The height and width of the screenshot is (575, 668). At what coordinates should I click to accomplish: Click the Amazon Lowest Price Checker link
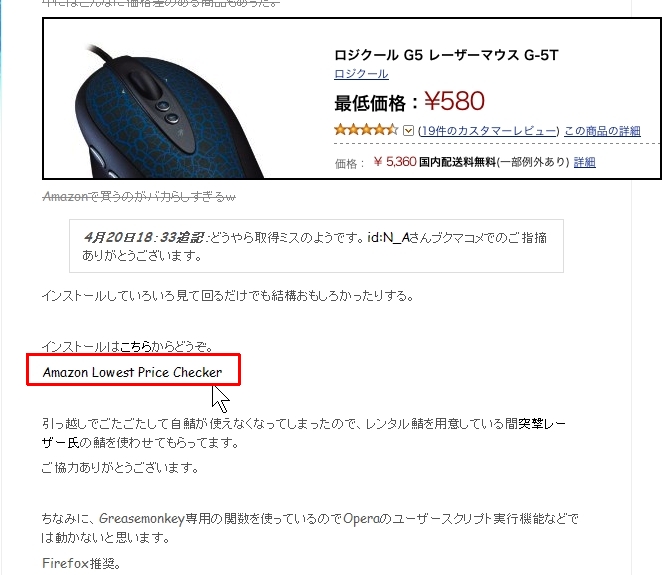(x=132, y=372)
